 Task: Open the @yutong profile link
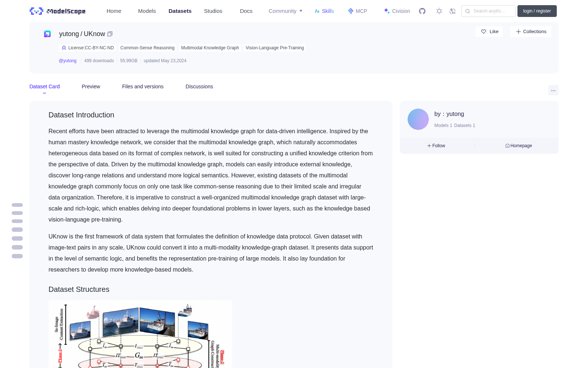click(x=68, y=61)
